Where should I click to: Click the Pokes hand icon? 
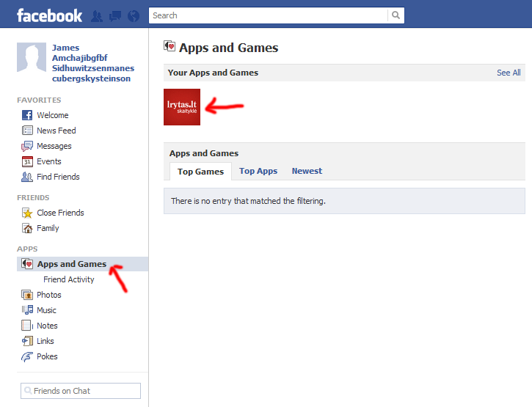[27, 356]
